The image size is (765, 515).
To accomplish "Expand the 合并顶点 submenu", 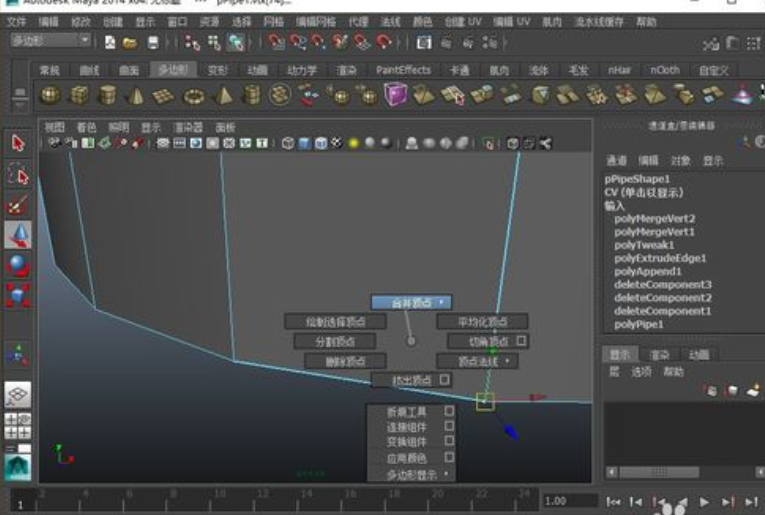I will [x=411, y=302].
